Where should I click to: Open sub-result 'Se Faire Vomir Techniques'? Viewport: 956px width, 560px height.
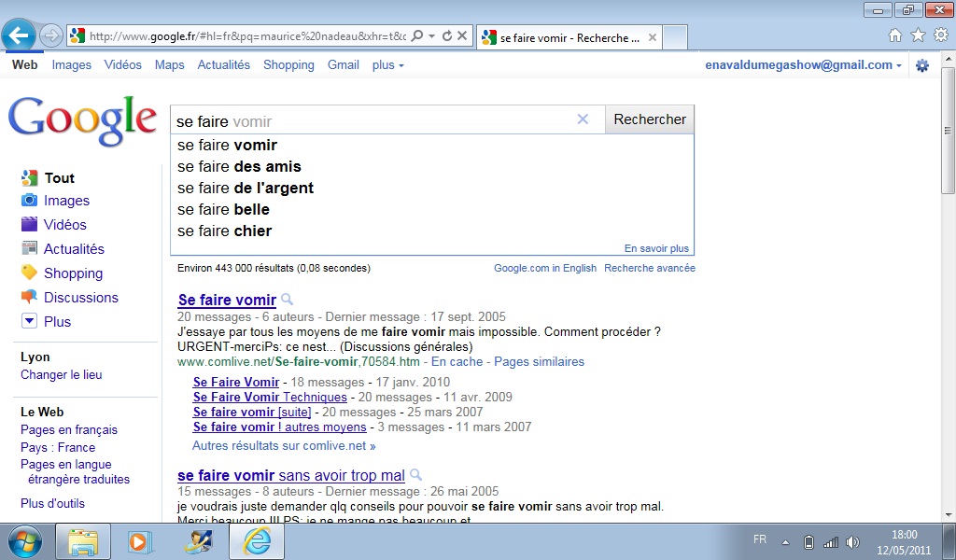pyautogui.click(x=270, y=398)
